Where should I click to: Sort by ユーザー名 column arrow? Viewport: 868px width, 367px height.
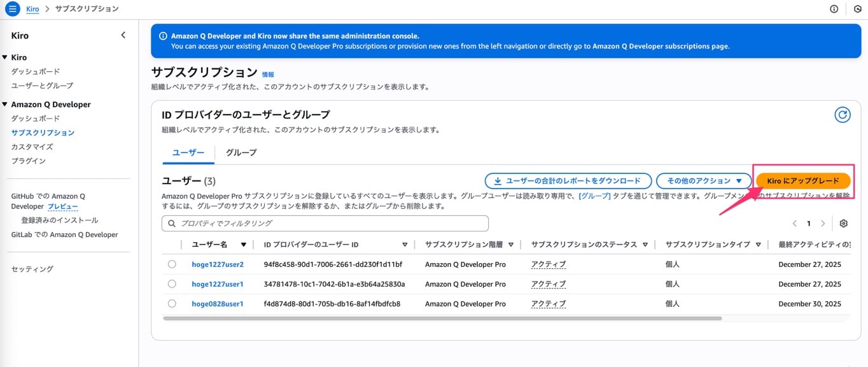pos(243,245)
